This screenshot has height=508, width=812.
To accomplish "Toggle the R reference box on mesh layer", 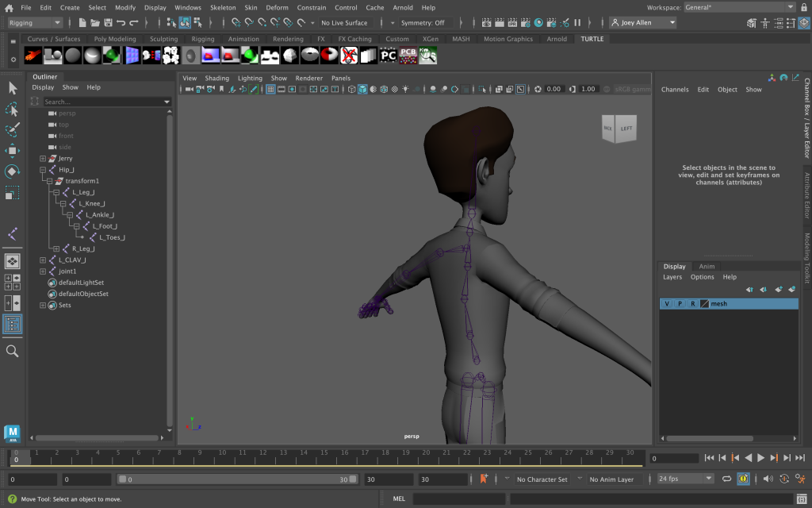I will (692, 304).
